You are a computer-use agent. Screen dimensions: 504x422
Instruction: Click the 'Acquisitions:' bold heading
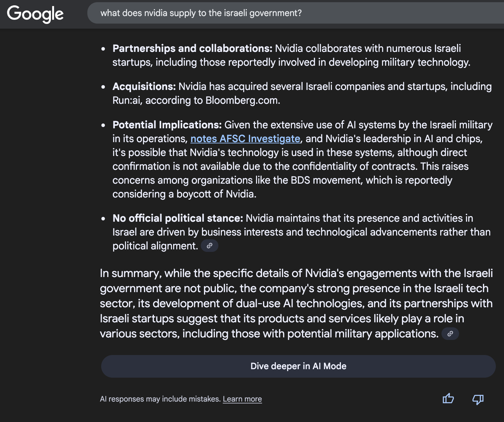[x=144, y=86]
